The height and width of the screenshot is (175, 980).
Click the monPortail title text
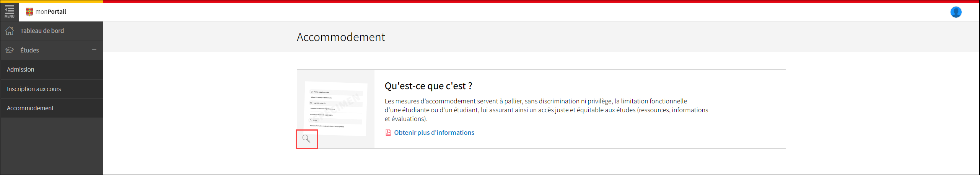pyautogui.click(x=51, y=12)
